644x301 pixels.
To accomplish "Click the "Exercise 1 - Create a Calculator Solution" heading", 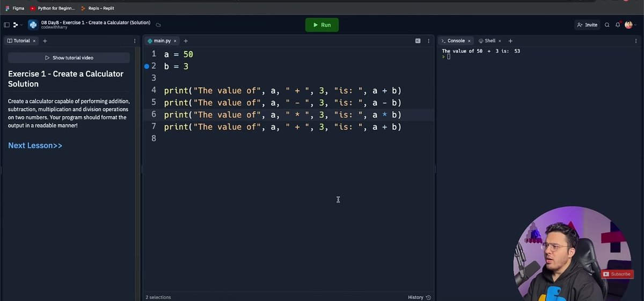I will (65, 78).
